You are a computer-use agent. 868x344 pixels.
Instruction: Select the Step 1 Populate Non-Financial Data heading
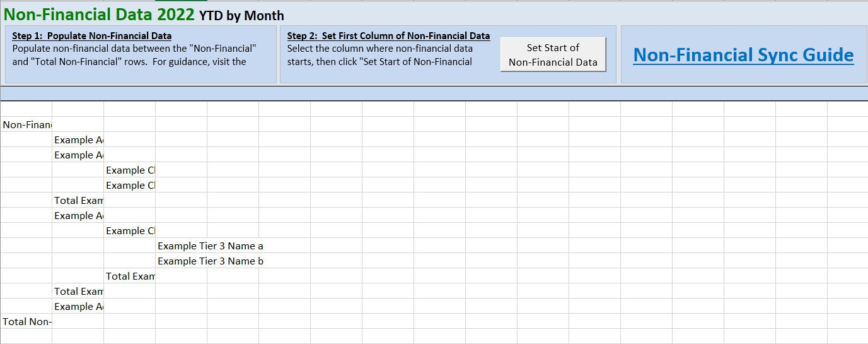pos(92,36)
